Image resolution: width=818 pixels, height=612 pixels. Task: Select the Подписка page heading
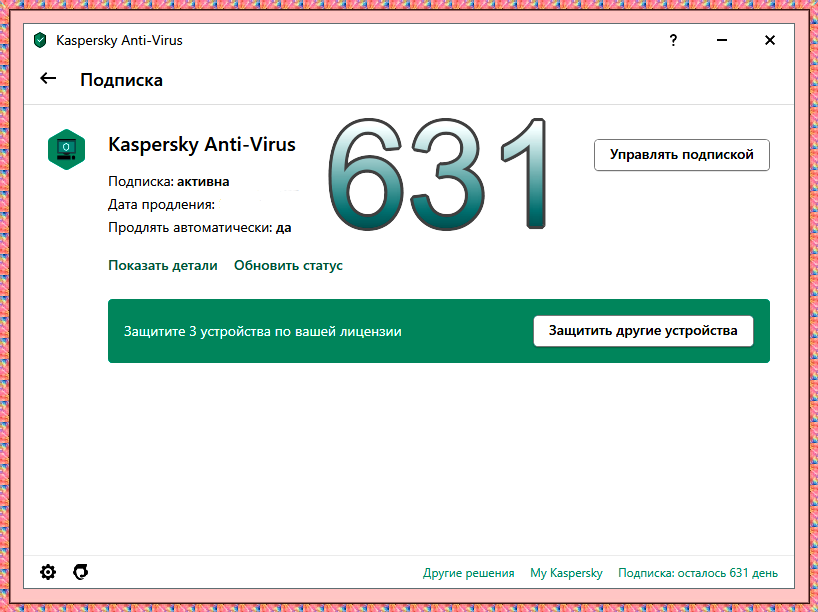[122, 80]
